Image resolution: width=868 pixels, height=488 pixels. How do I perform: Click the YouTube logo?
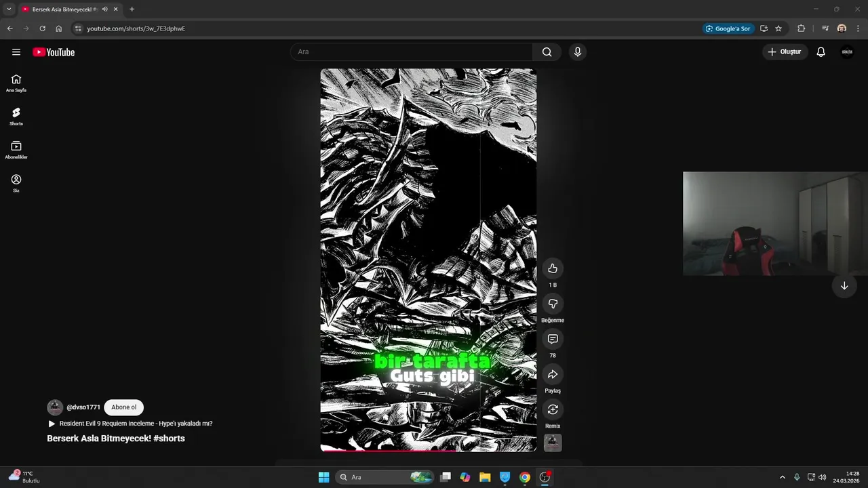tap(54, 52)
